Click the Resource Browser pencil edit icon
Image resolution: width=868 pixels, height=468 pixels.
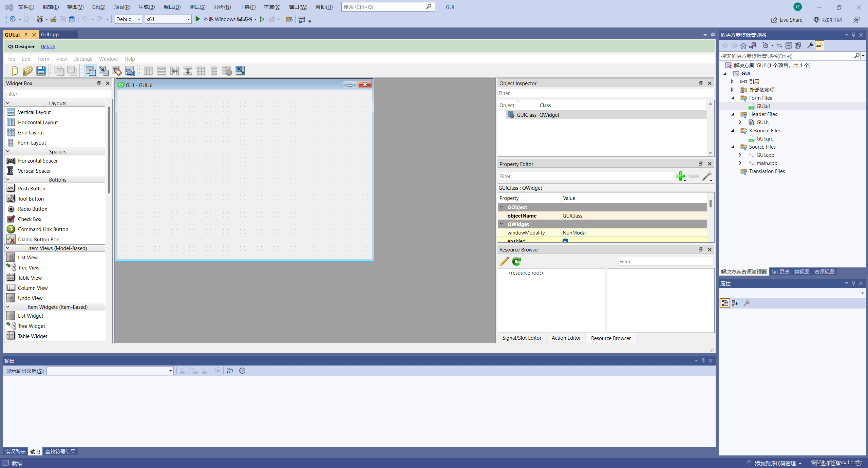click(504, 261)
